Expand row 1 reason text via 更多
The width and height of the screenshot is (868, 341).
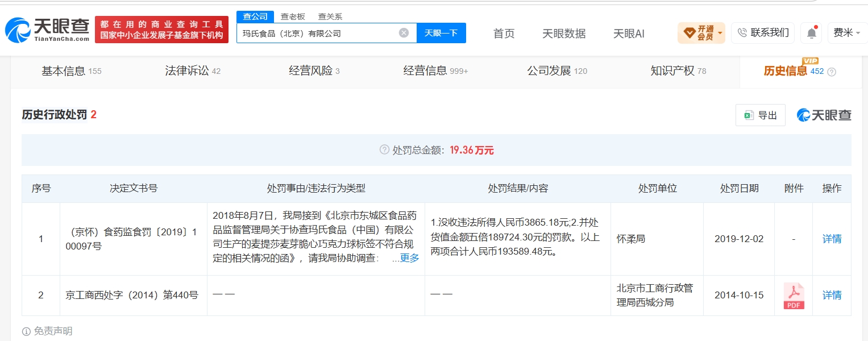[409, 258]
